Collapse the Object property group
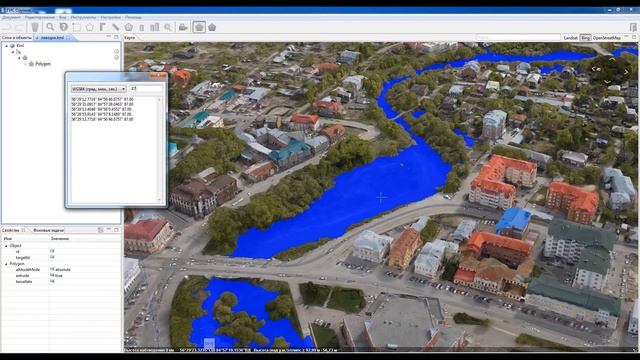 [x=6, y=246]
